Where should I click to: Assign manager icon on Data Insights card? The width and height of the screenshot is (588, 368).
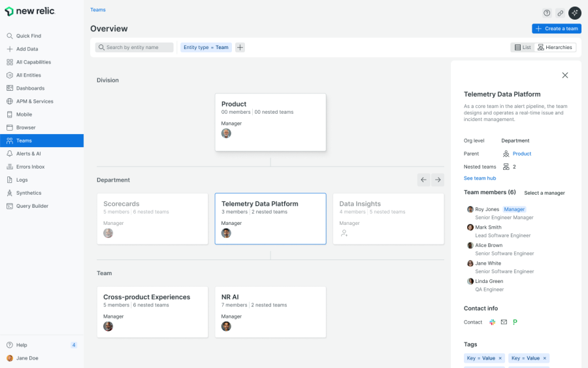344,233
